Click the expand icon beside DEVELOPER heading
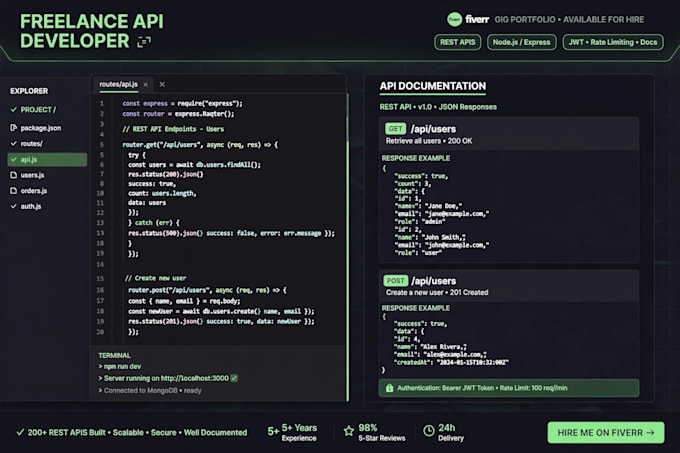This screenshot has height=453, width=680. [x=144, y=42]
